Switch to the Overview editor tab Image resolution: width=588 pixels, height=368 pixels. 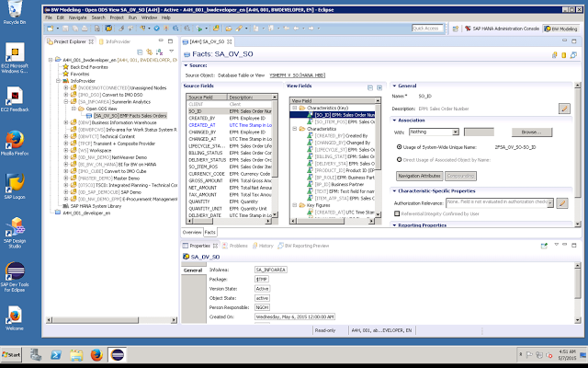point(192,233)
